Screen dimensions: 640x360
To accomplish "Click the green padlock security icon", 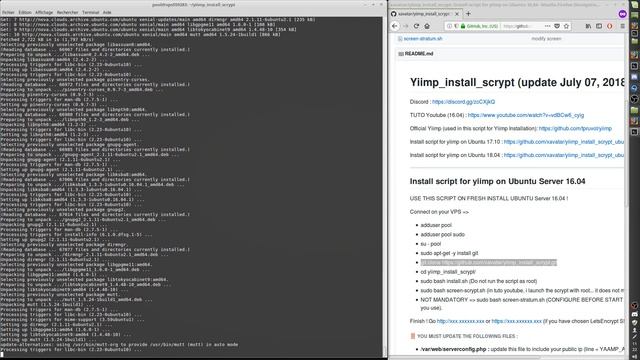I will pos(463,26).
